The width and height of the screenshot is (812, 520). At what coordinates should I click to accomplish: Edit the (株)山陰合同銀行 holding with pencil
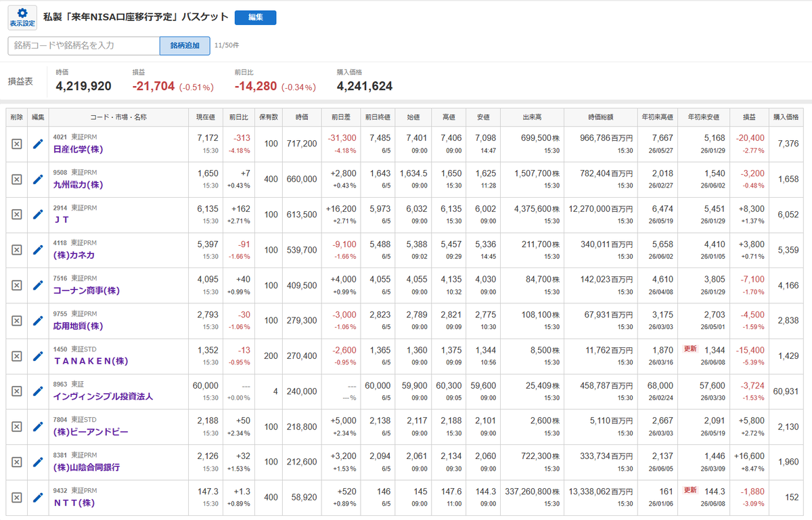click(38, 462)
